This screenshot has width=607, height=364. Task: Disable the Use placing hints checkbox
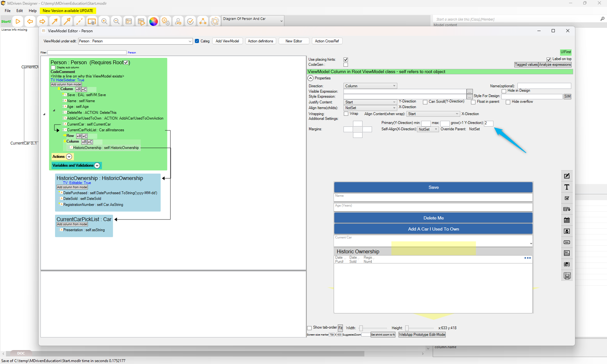[x=346, y=59]
